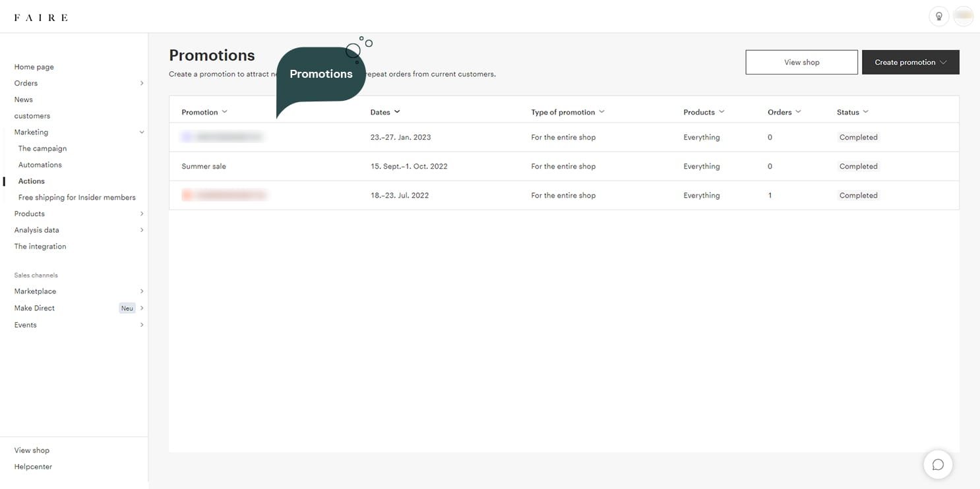Go to Home page in sidebar
Viewport: 980px width, 489px height.
(34, 67)
